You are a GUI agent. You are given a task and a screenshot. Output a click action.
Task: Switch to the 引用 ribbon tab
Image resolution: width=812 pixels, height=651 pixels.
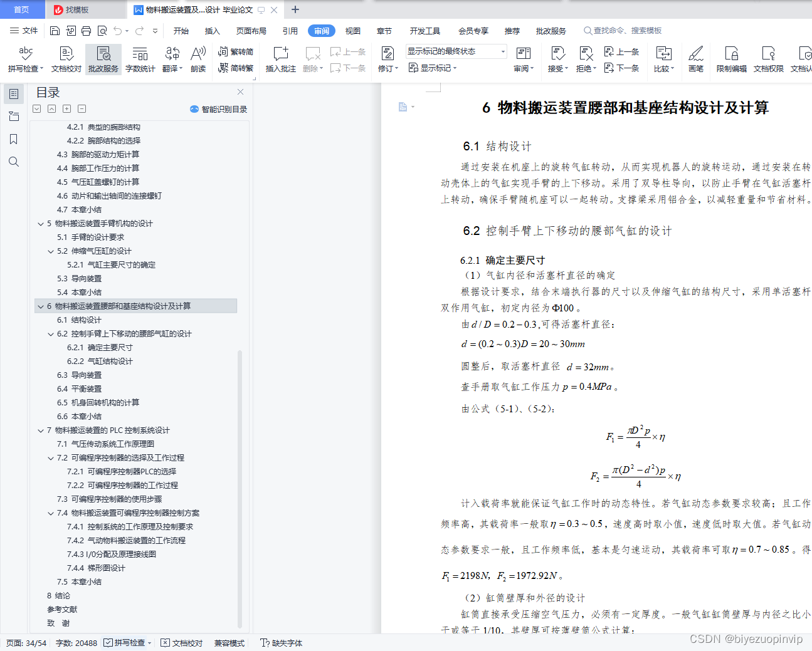pyautogui.click(x=290, y=31)
